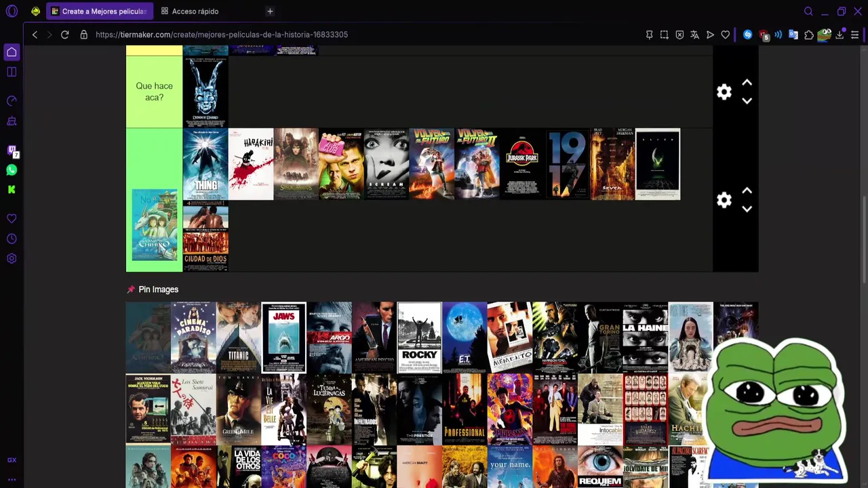Select The Thing poster in green tier

pyautogui.click(x=205, y=164)
